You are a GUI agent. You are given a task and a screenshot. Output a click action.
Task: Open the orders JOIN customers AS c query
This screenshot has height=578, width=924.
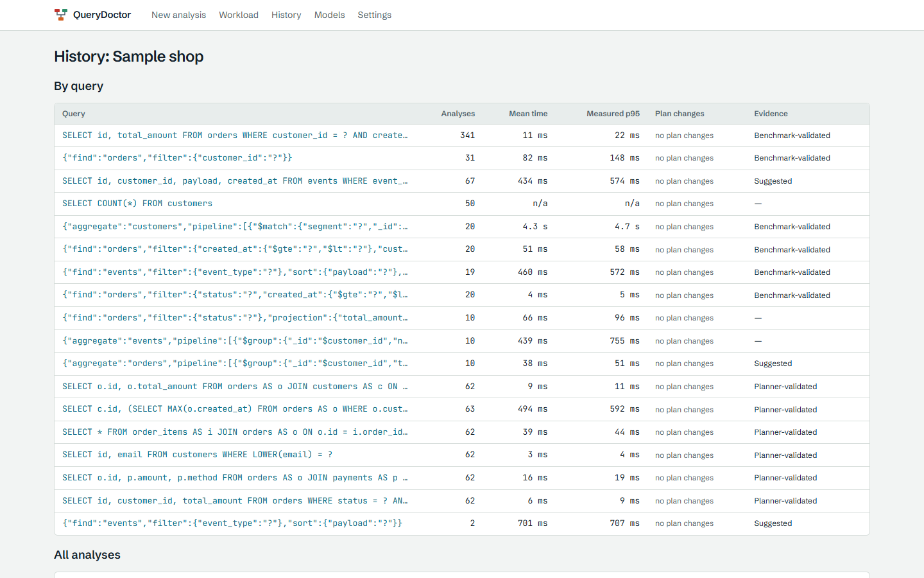(235, 387)
